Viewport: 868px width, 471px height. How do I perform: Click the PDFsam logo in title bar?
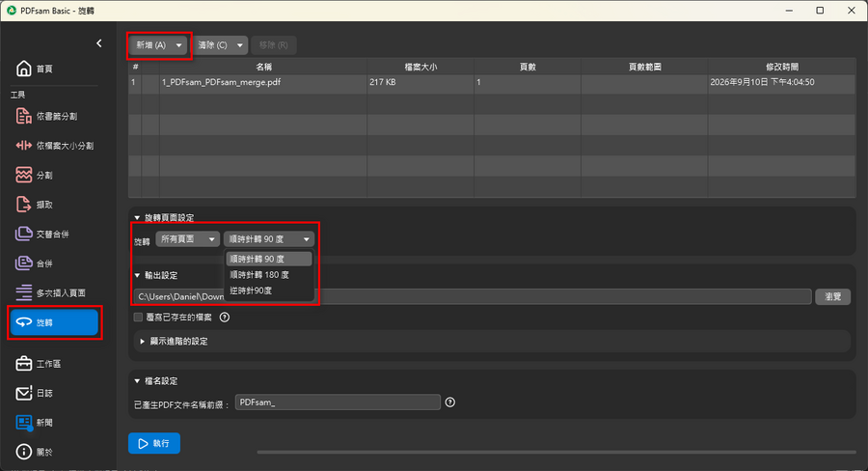point(11,11)
